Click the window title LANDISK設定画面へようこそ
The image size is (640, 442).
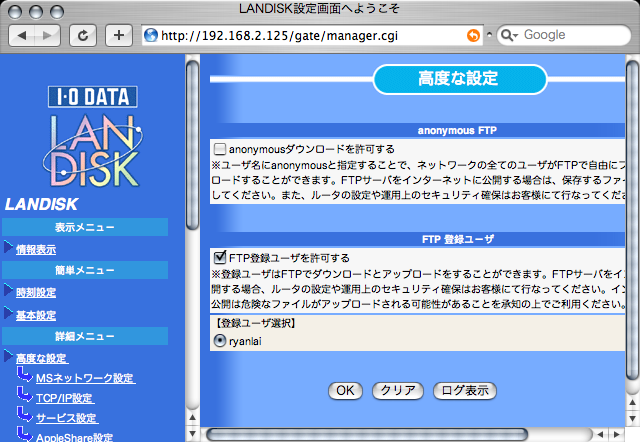[319, 9]
